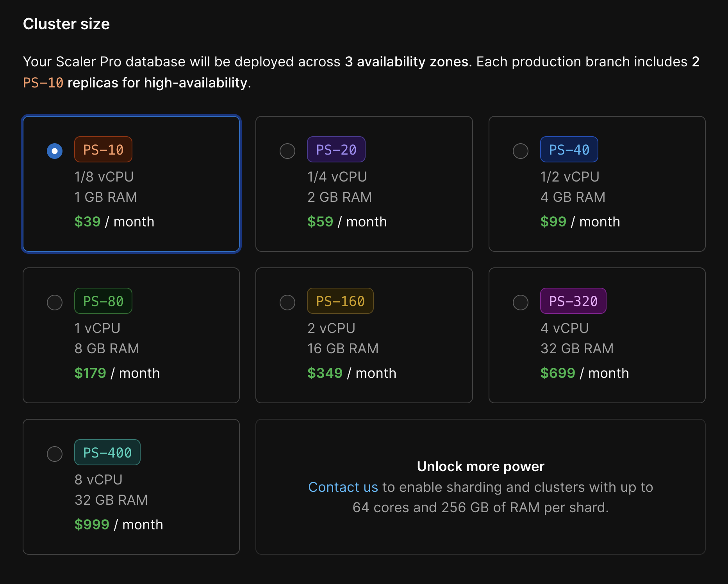Click the magenta PS-320 badge
This screenshot has height=584, width=728.
click(573, 301)
